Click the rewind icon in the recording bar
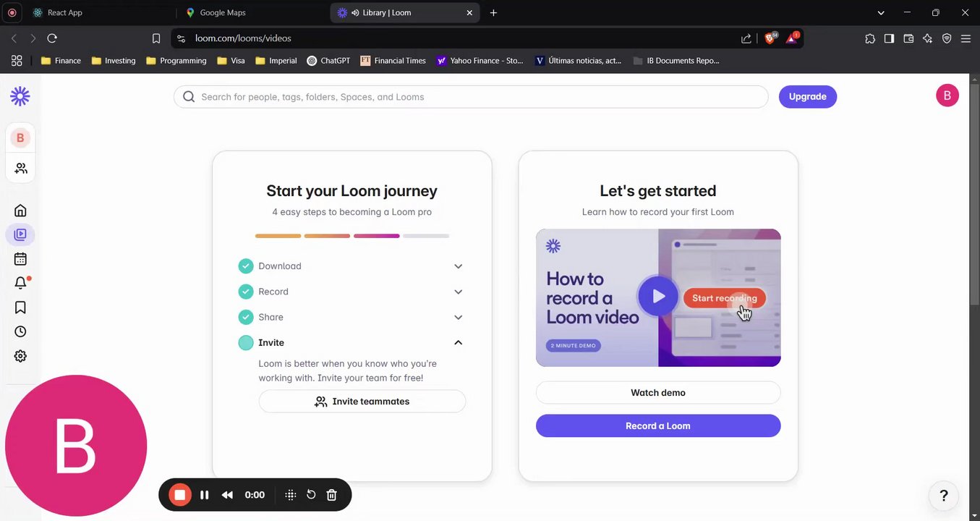980x521 pixels. click(x=227, y=495)
